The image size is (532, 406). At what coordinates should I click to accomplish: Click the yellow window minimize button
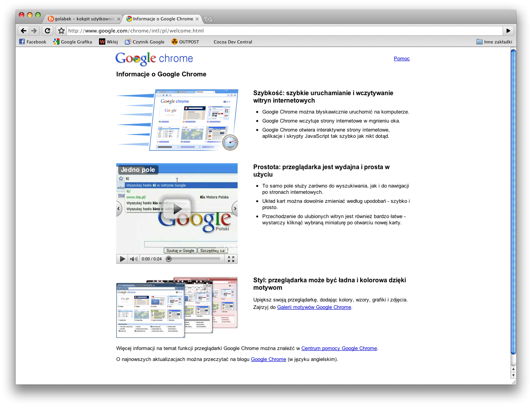(30, 15)
